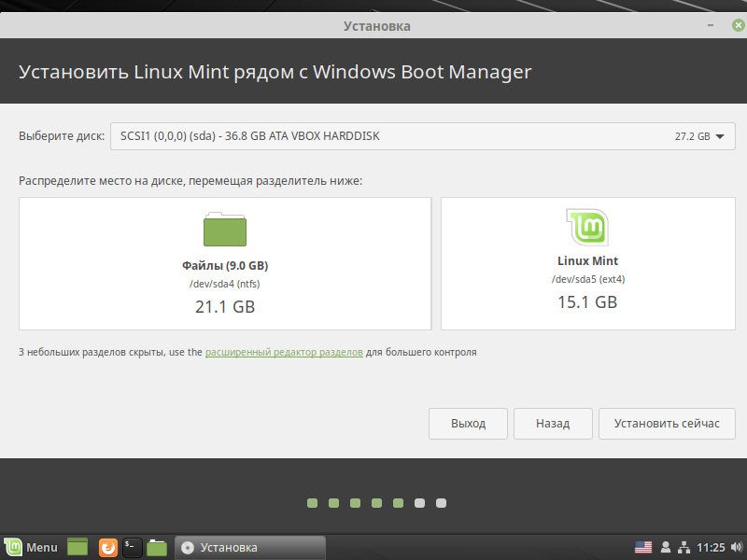This screenshot has height=560, width=747.
Task: Click the Show Desktop green icon in taskbar
Action: click(78, 548)
